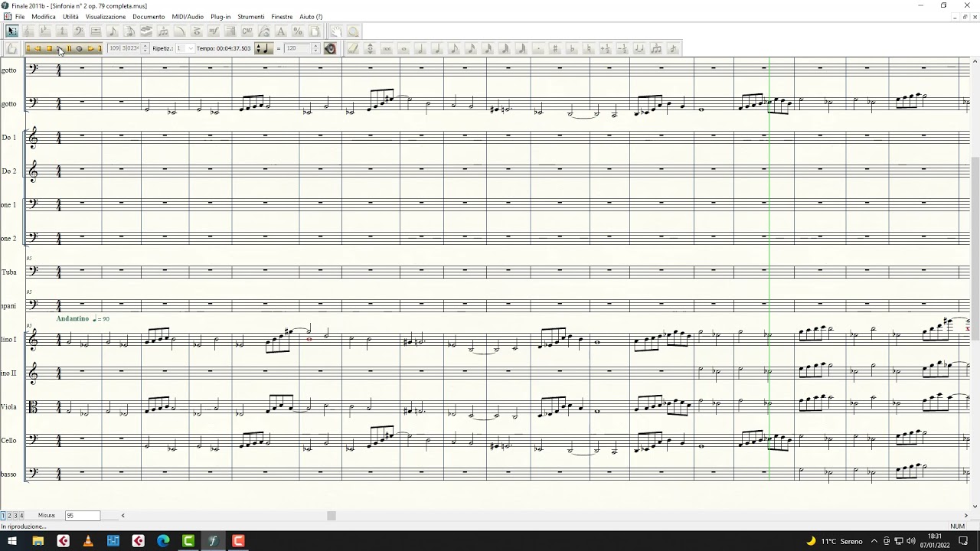Select the Key Signature tool with flats
The height and width of the screenshot is (551, 980).
click(44, 31)
